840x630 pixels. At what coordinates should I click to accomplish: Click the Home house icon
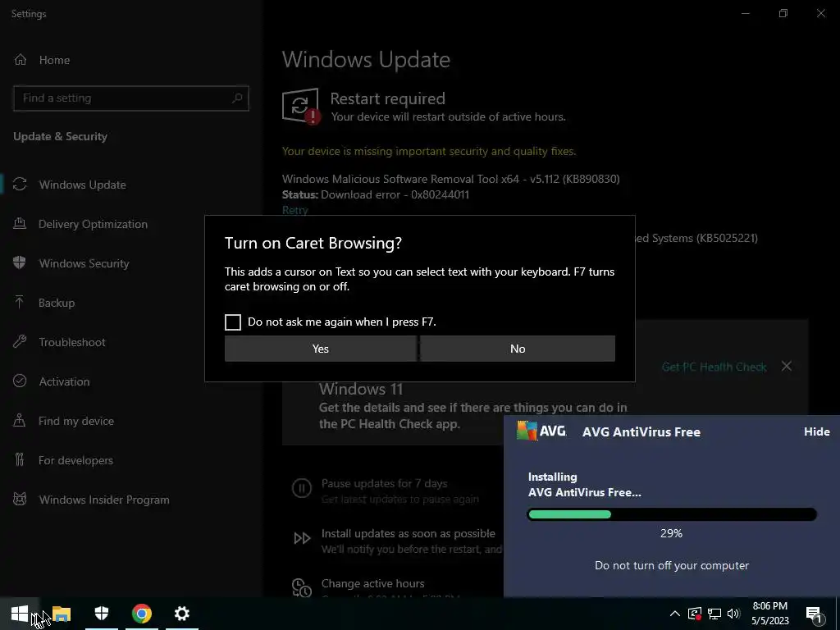(x=21, y=59)
